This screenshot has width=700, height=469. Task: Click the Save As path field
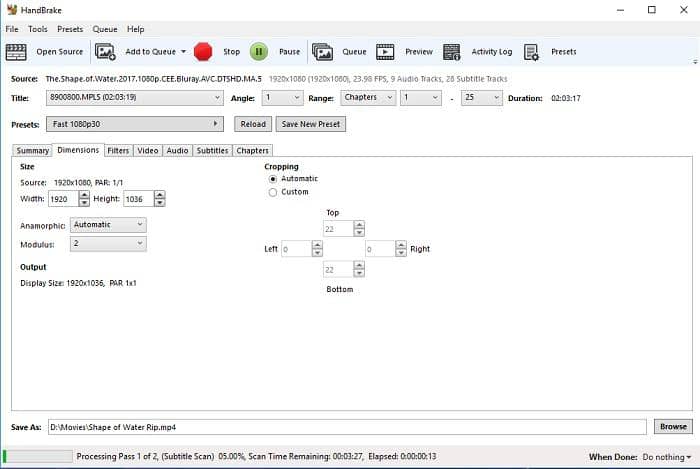click(x=347, y=427)
